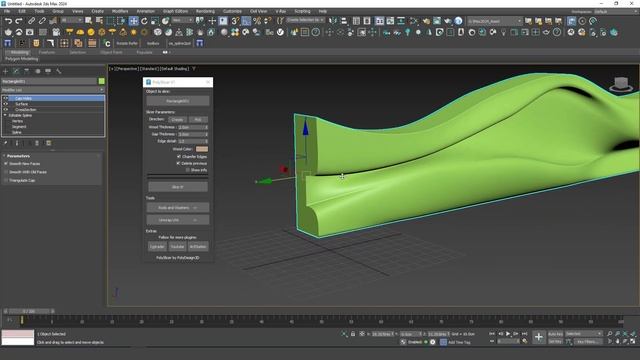Collapse the Editable Spline stack entry
640x360 pixels.
(x=5, y=116)
